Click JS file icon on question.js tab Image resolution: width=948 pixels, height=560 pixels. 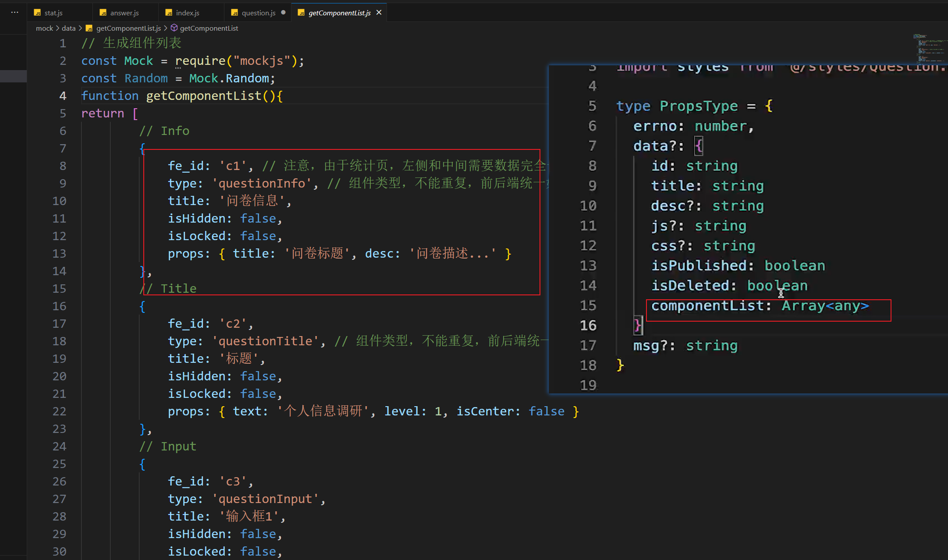pyautogui.click(x=234, y=13)
